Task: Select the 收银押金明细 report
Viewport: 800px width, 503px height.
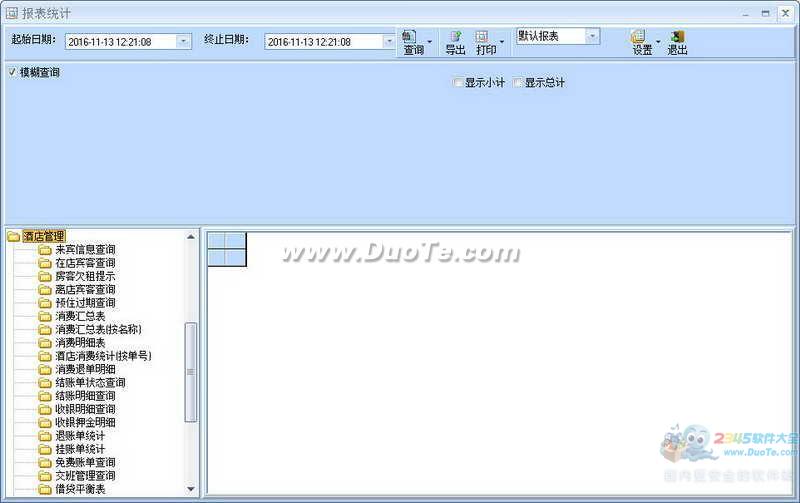Action: point(85,422)
